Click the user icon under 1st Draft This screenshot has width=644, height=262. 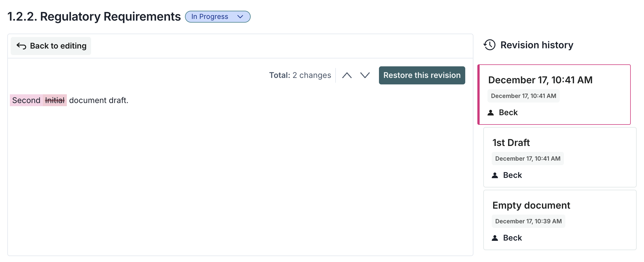coord(495,175)
